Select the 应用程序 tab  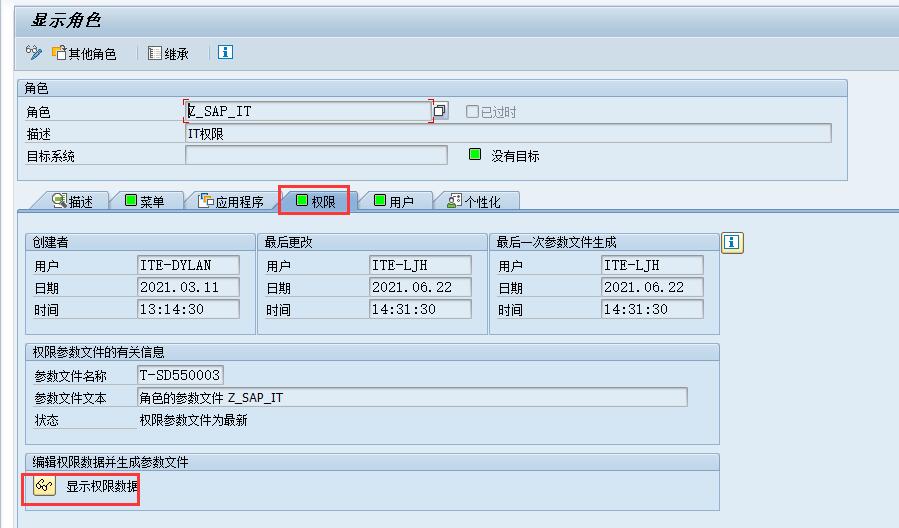(231, 201)
